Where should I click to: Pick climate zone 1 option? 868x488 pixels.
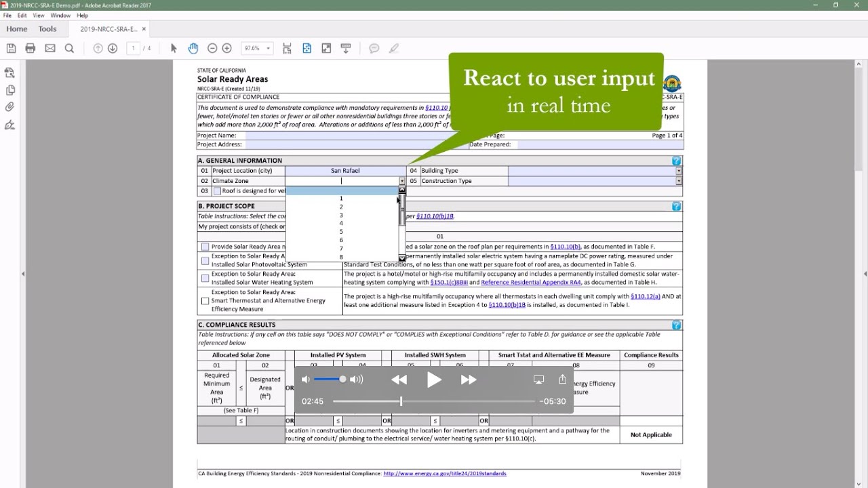pos(341,199)
